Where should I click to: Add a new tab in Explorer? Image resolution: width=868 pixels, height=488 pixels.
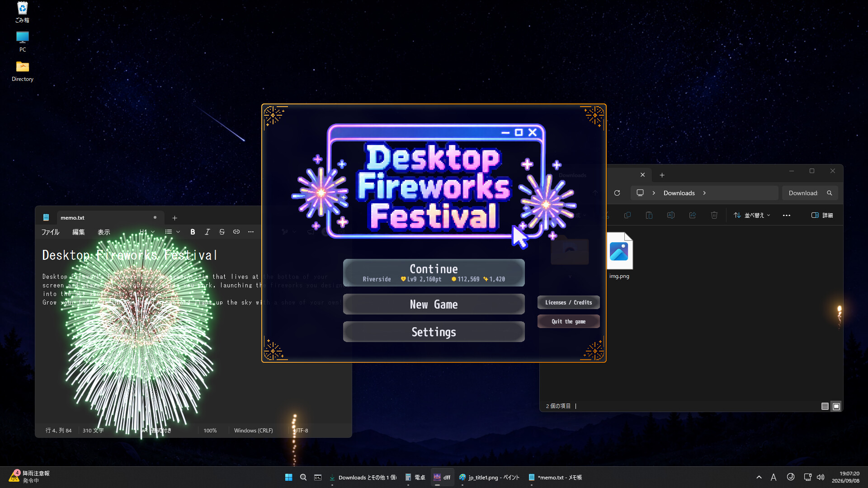(x=662, y=175)
